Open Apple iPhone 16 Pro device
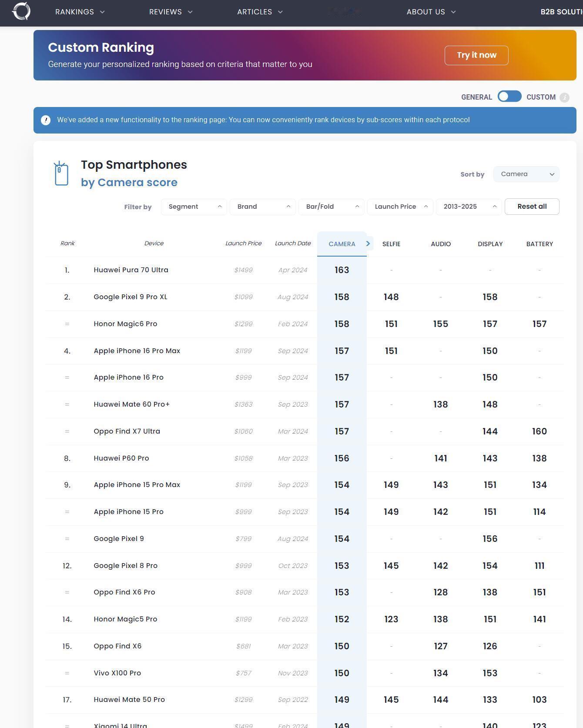583x728 pixels. (129, 377)
